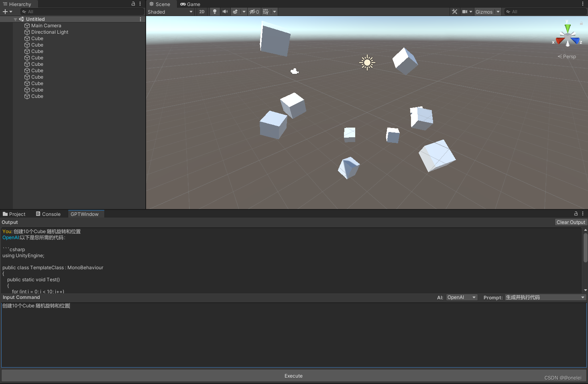
Task: Click the camera gizmo in Scene
Action: tap(295, 71)
